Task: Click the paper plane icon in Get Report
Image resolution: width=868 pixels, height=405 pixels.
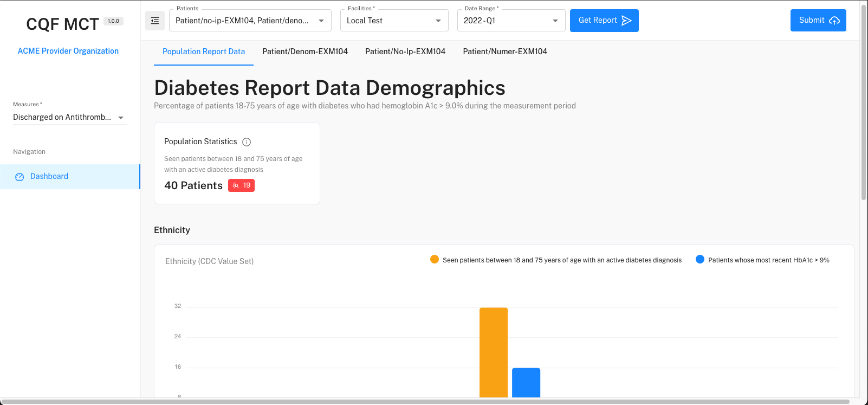Action: click(627, 21)
